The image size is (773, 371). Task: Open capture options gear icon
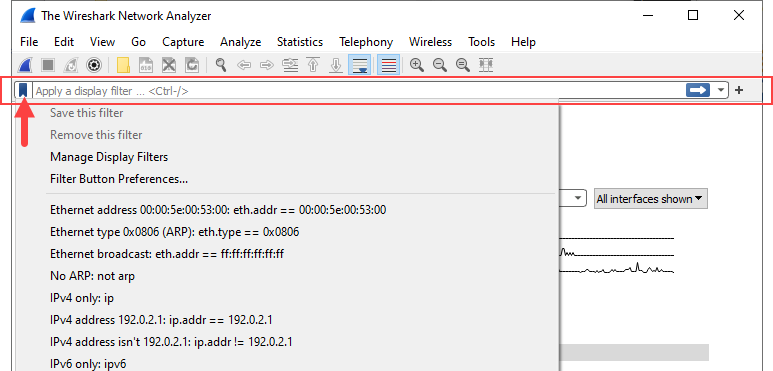coord(94,65)
